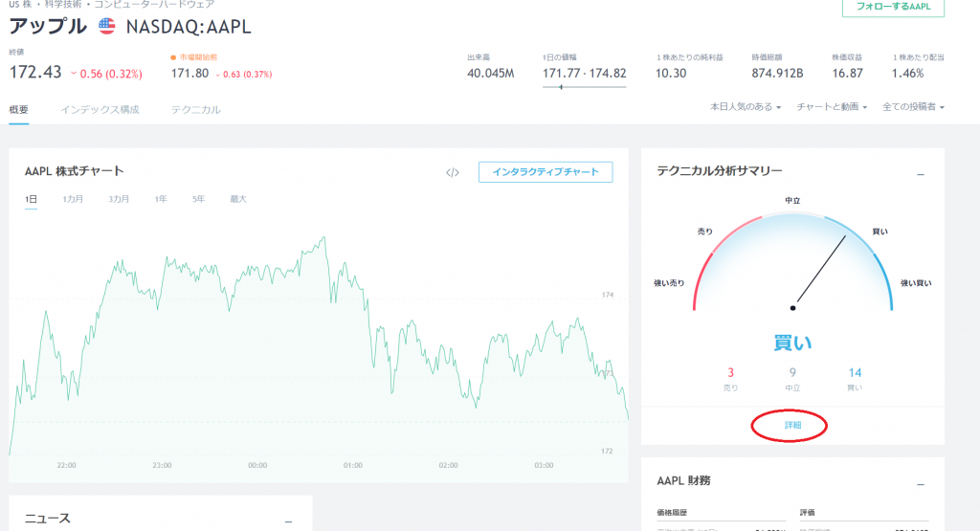Select the 3カ月 chart range
The height and width of the screenshot is (531, 980).
pyautogui.click(x=118, y=199)
